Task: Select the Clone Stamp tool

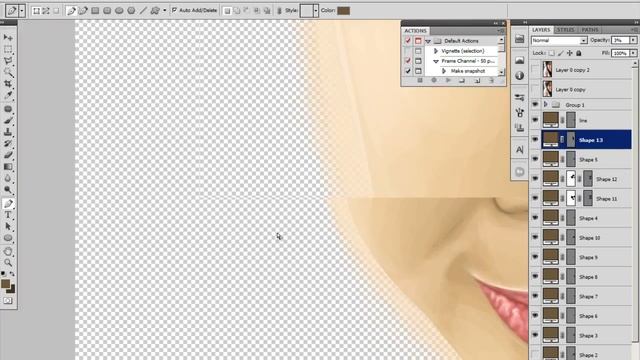Action: pyautogui.click(x=8, y=132)
